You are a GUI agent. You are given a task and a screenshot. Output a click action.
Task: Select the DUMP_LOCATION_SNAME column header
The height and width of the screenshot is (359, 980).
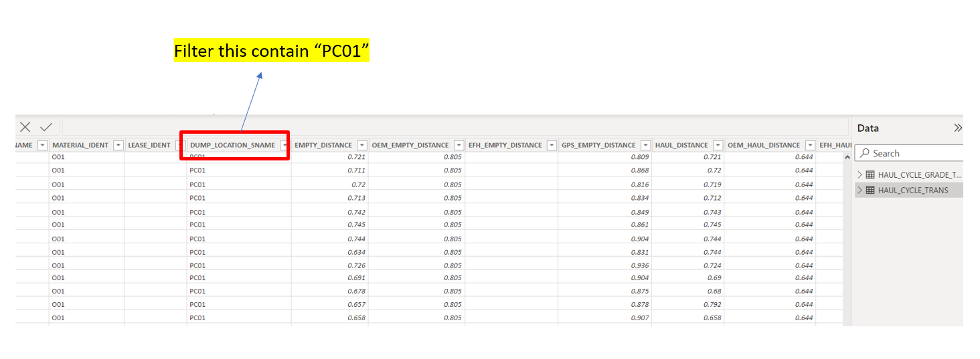232,145
